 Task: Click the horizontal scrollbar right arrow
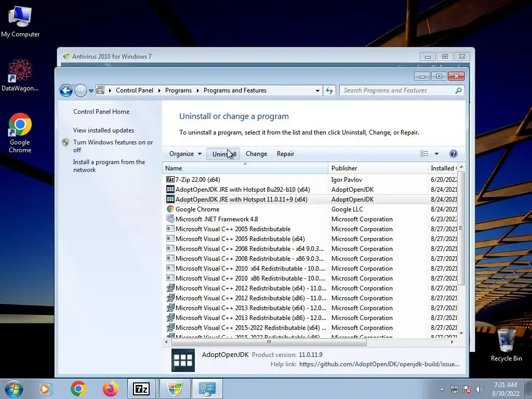point(453,342)
